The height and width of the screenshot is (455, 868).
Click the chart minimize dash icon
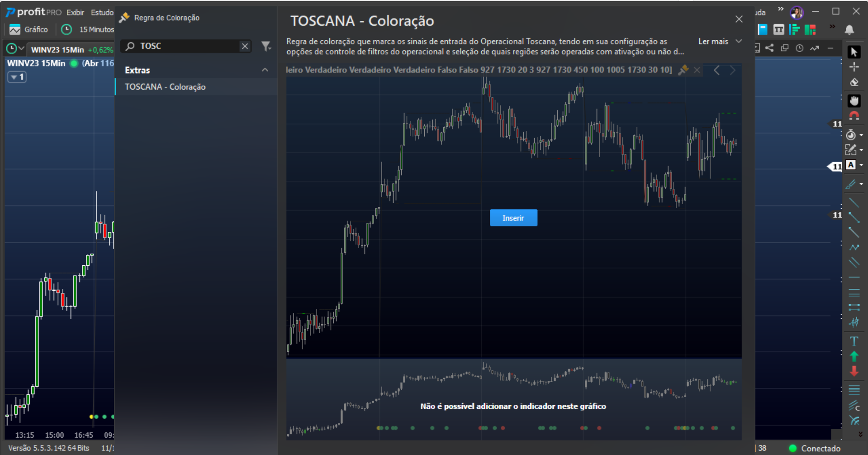(x=830, y=48)
